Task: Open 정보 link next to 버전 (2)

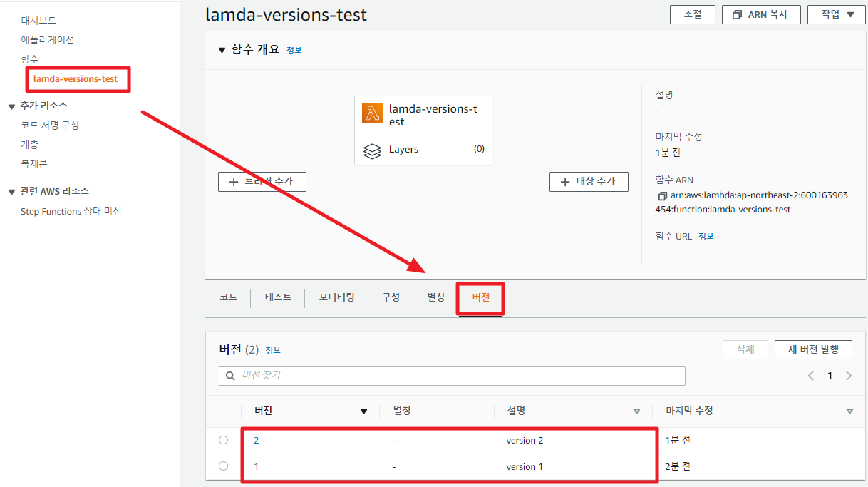Action: [x=273, y=351]
